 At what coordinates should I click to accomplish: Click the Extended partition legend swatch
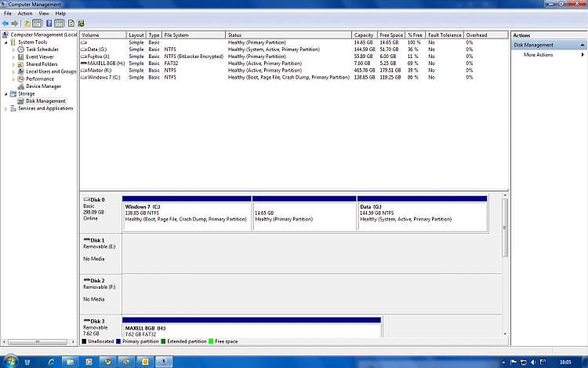coord(163,341)
